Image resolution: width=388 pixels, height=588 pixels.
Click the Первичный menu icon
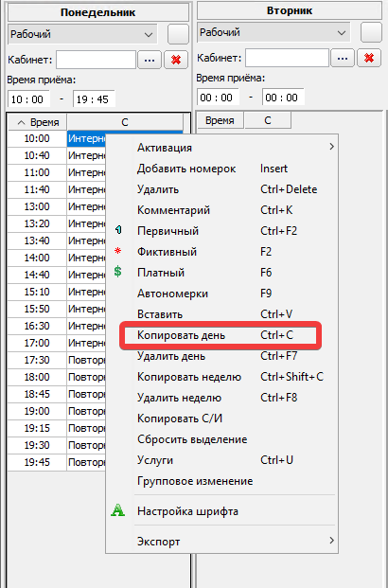coord(118,230)
